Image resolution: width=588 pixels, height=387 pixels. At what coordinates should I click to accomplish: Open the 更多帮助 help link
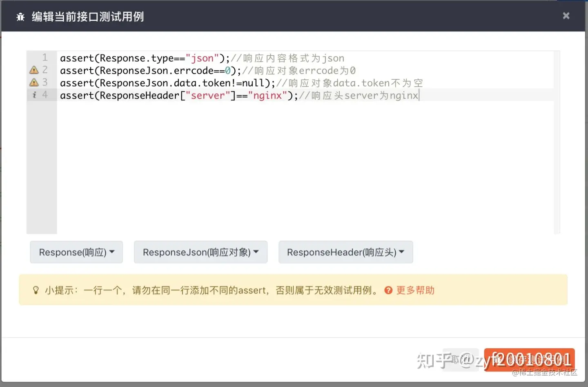click(415, 290)
